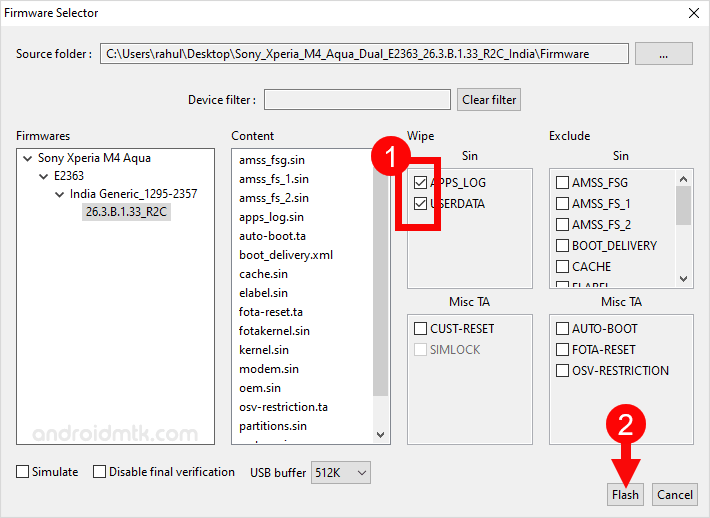710x518 pixels.
Task: Enable Disable final verification option
Action: click(x=99, y=471)
